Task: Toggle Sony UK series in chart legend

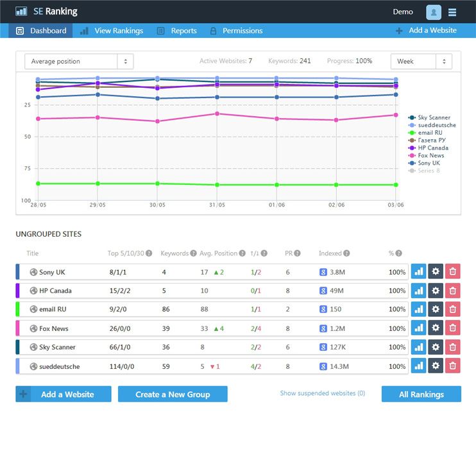Action: [x=424, y=163]
